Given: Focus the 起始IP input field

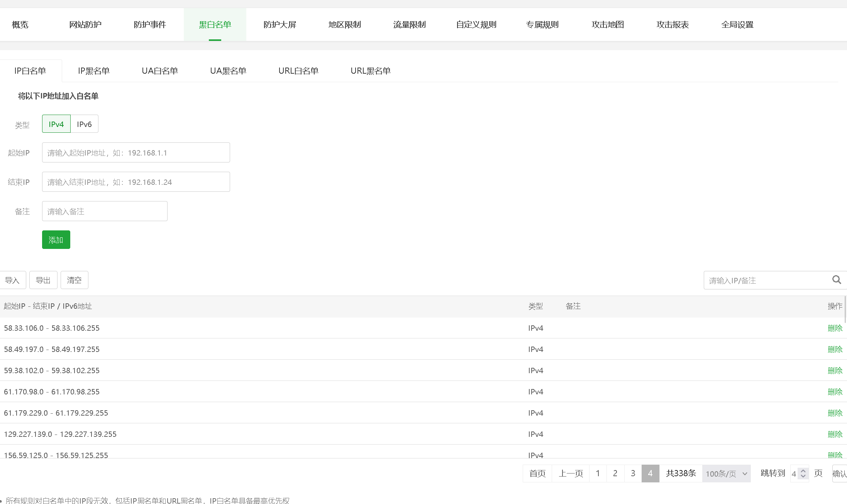Looking at the screenshot, I should pos(136,152).
